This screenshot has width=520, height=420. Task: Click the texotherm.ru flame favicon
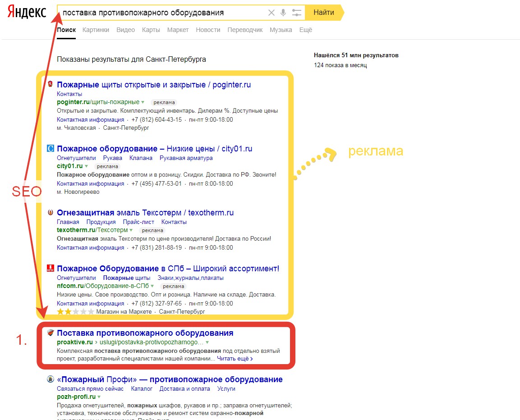tap(51, 212)
